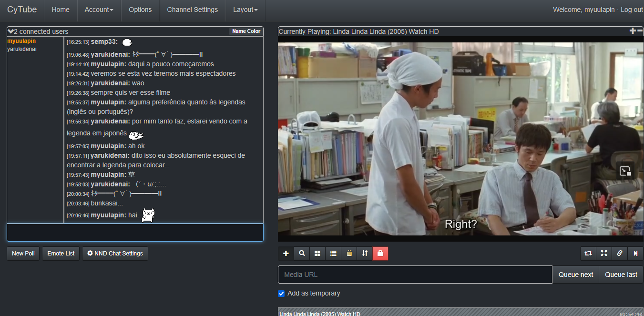This screenshot has height=316, width=644.
Task: Collapse the connected users list chevron
Action: tap(10, 31)
